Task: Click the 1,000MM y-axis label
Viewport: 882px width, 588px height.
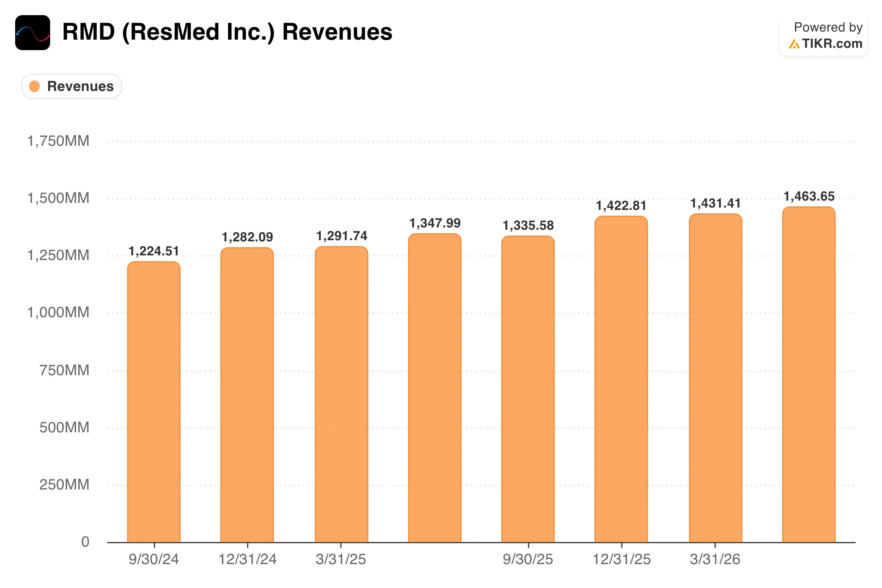Action: pyautogui.click(x=59, y=313)
